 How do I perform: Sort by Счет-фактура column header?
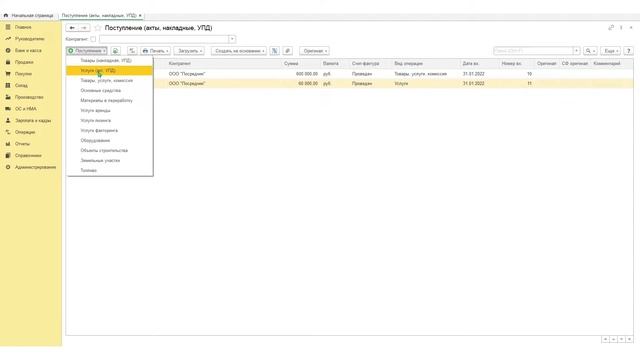pos(366,64)
